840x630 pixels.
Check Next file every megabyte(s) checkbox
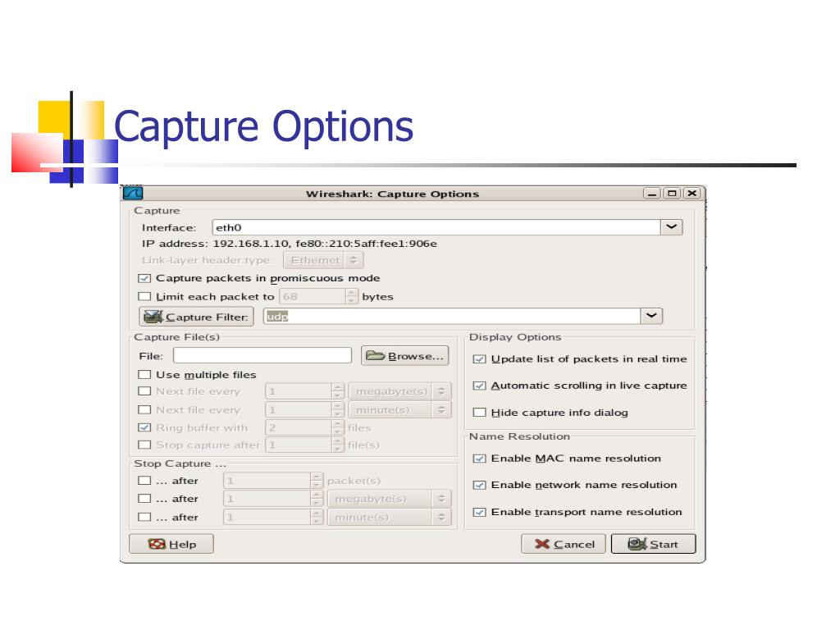click(144, 391)
